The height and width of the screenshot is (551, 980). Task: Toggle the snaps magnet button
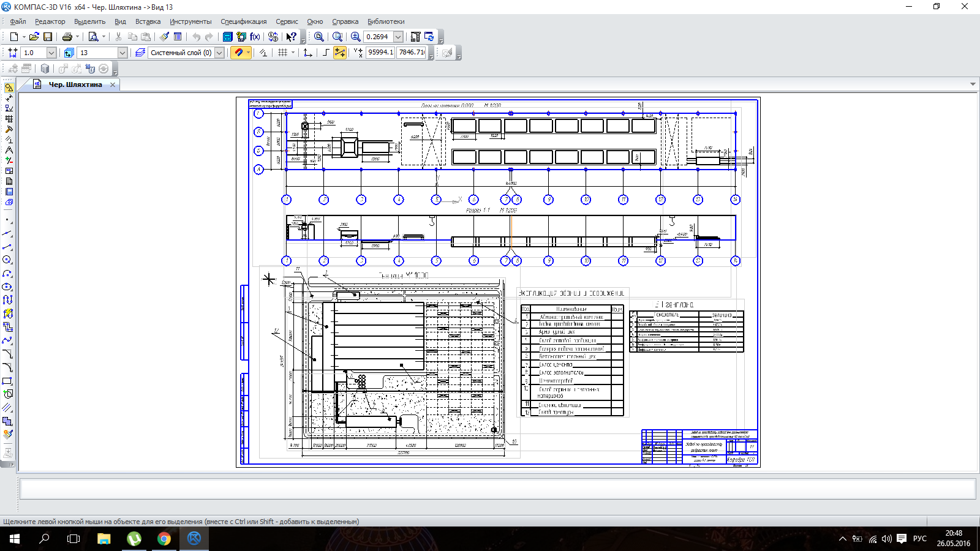[x=238, y=53]
